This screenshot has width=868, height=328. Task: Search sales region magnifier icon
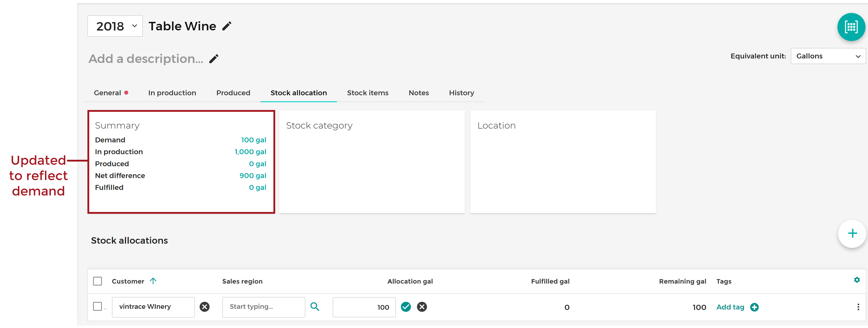[315, 306]
